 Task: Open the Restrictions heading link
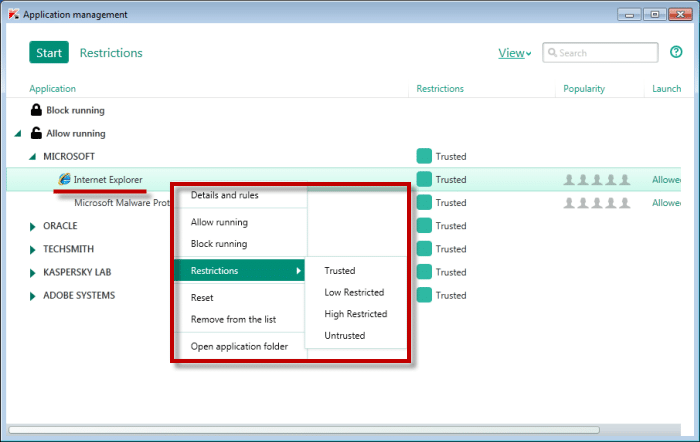(111, 53)
